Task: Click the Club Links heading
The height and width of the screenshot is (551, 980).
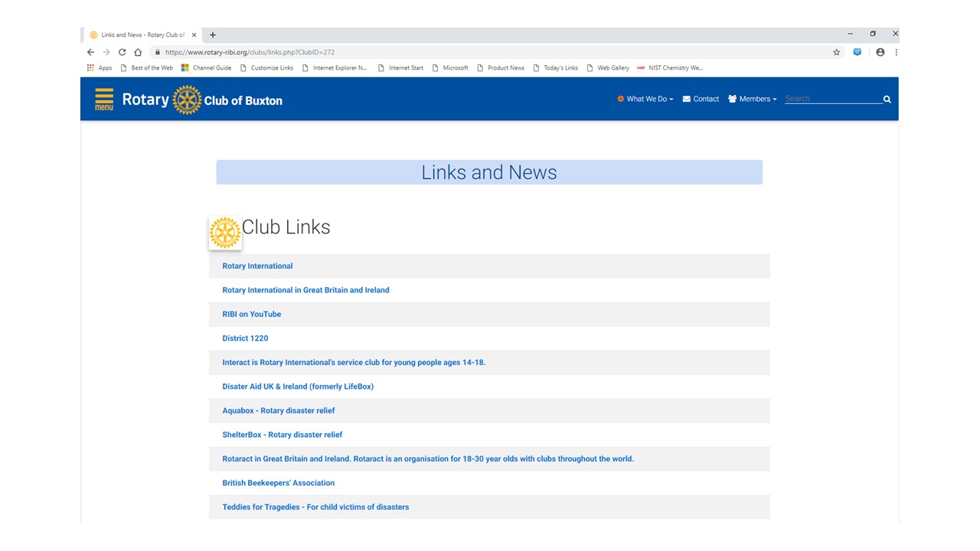Action: tap(286, 227)
